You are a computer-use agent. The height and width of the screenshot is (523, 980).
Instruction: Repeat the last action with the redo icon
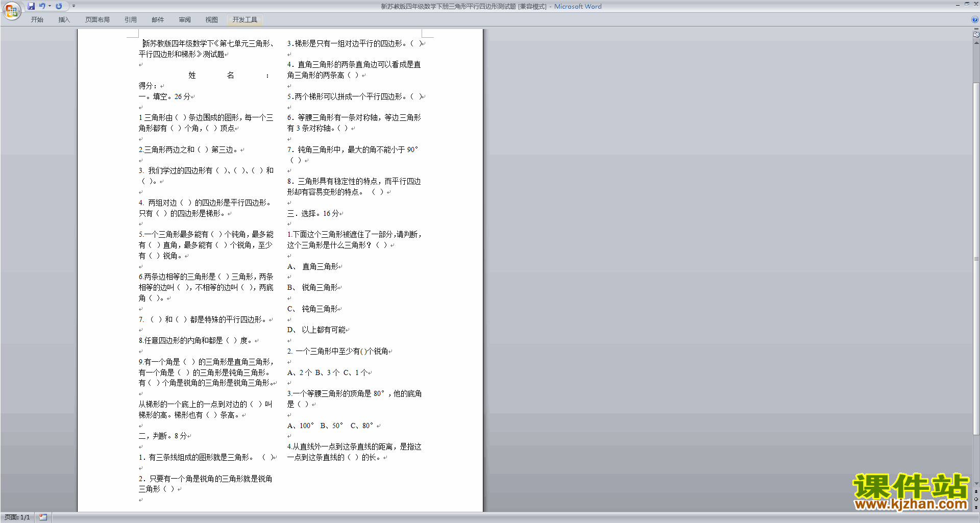(x=59, y=6)
